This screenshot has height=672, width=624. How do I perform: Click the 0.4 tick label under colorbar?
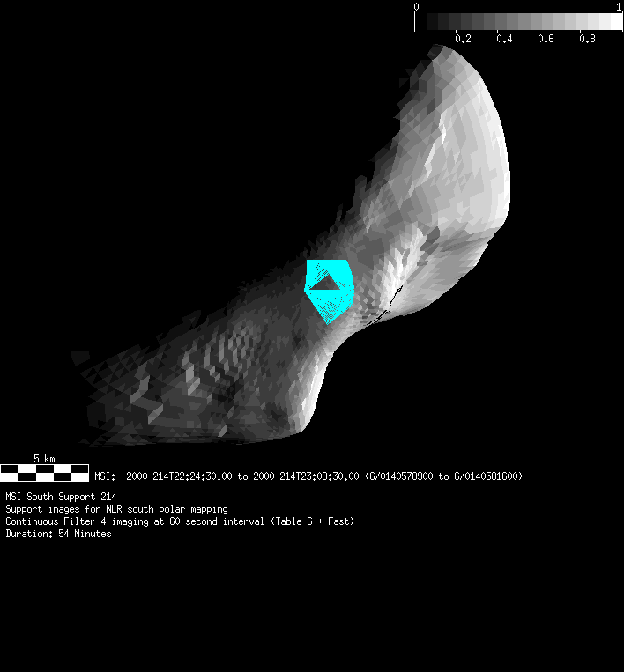[x=504, y=40]
